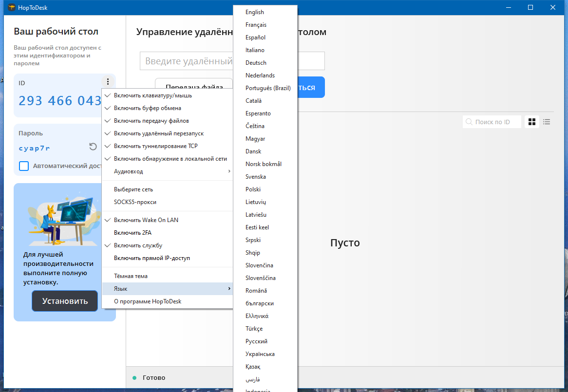Select Português (Brazil) language
The height and width of the screenshot is (392, 568).
pos(265,88)
